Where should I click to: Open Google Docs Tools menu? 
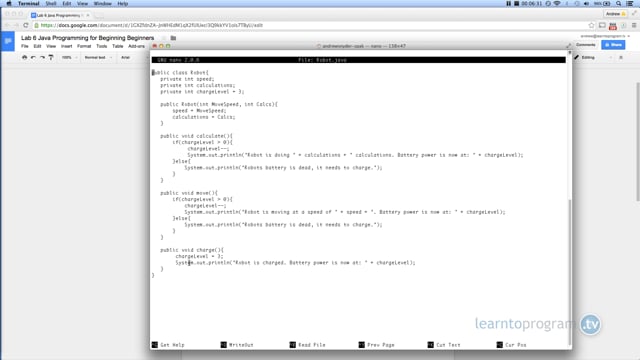(x=102, y=46)
